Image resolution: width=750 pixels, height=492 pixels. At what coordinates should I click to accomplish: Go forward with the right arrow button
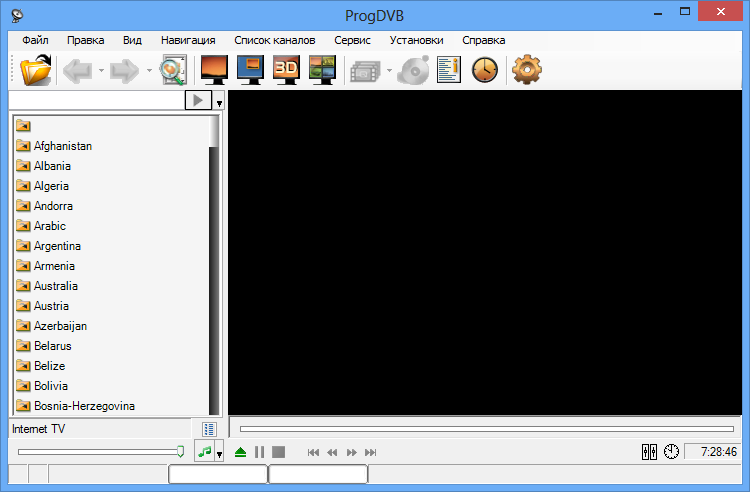124,71
